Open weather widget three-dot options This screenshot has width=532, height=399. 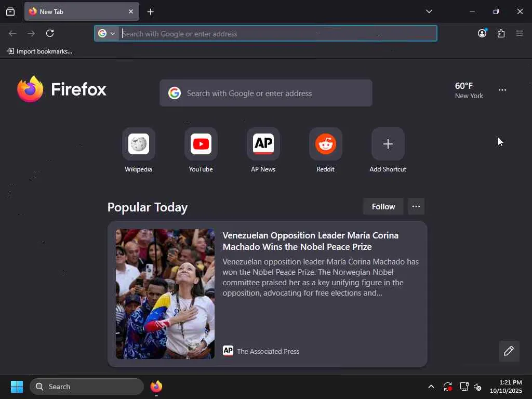502,90
